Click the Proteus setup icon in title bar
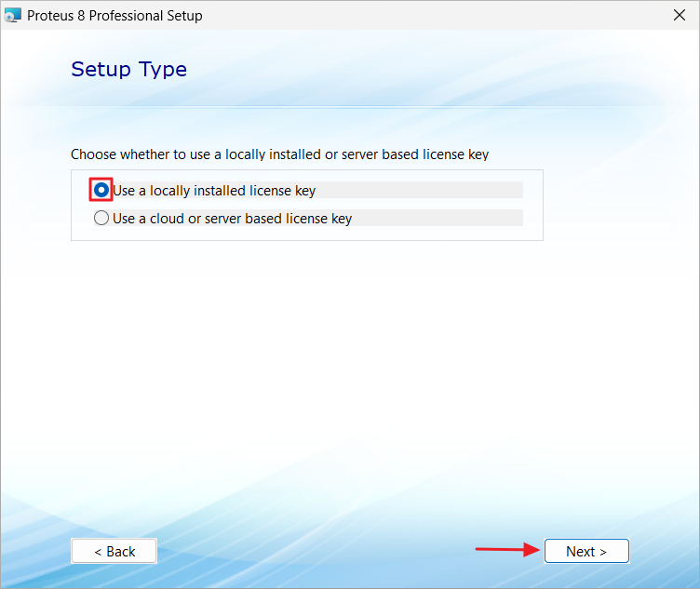The image size is (700, 589). (x=12, y=15)
